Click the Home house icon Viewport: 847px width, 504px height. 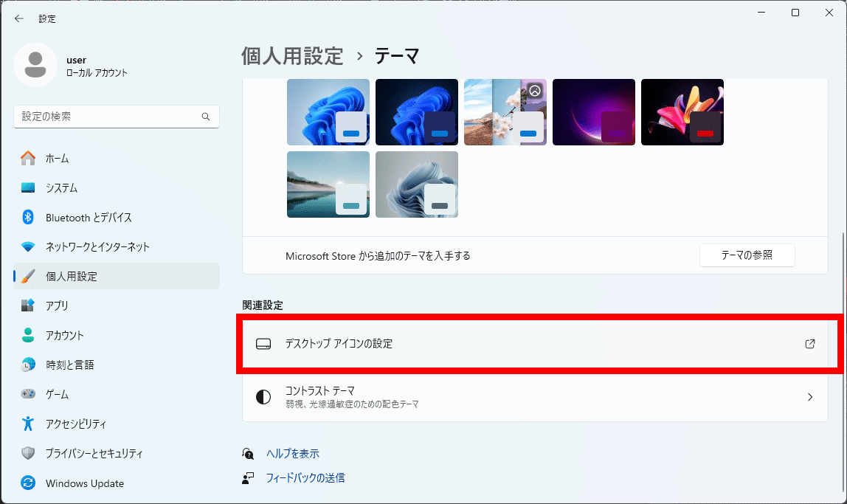pyautogui.click(x=28, y=158)
